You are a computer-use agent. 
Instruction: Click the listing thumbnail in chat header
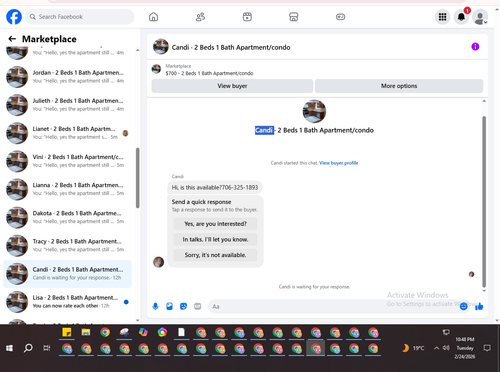coord(161,47)
